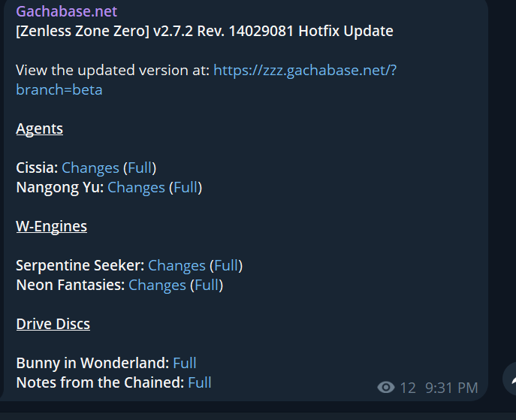Open Neon Fantasies Full link
The height and width of the screenshot is (420, 516).
click(207, 285)
